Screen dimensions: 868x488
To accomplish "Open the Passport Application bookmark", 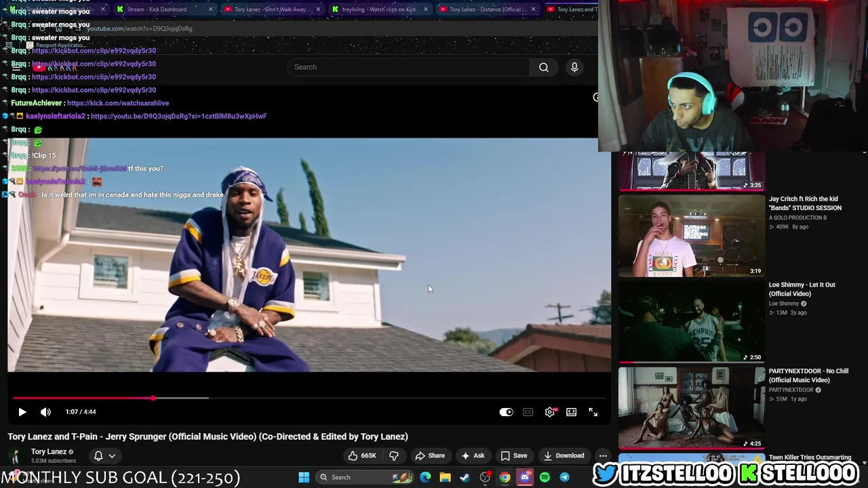I will [56, 45].
